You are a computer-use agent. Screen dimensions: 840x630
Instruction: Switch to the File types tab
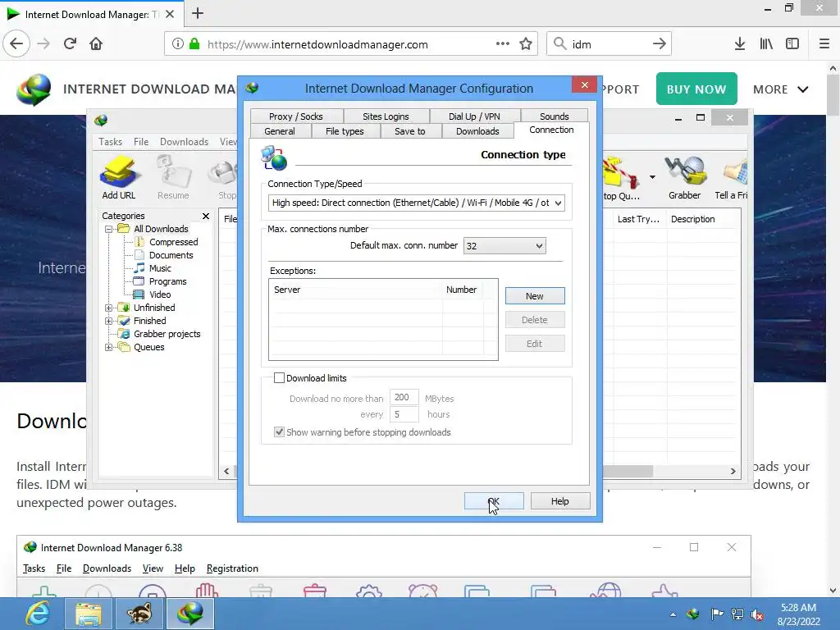pyautogui.click(x=345, y=131)
